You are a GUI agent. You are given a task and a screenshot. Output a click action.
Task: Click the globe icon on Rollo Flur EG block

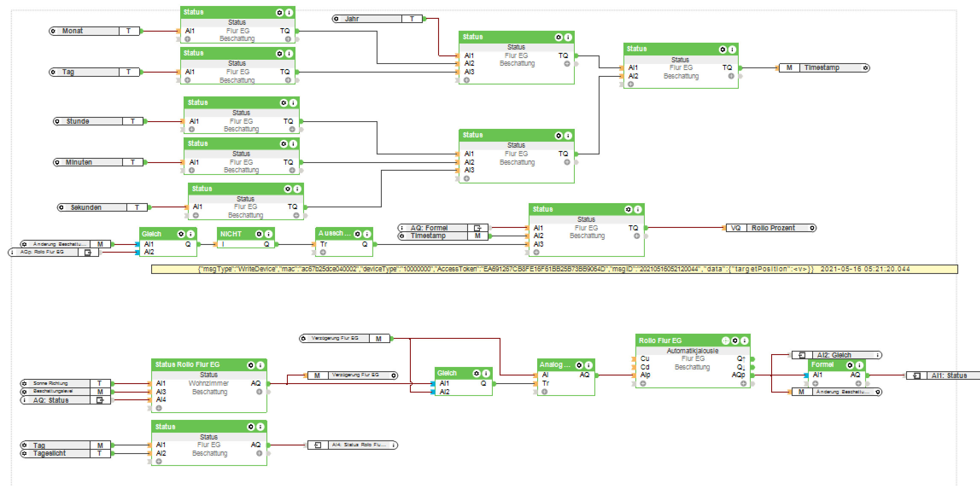click(x=725, y=340)
